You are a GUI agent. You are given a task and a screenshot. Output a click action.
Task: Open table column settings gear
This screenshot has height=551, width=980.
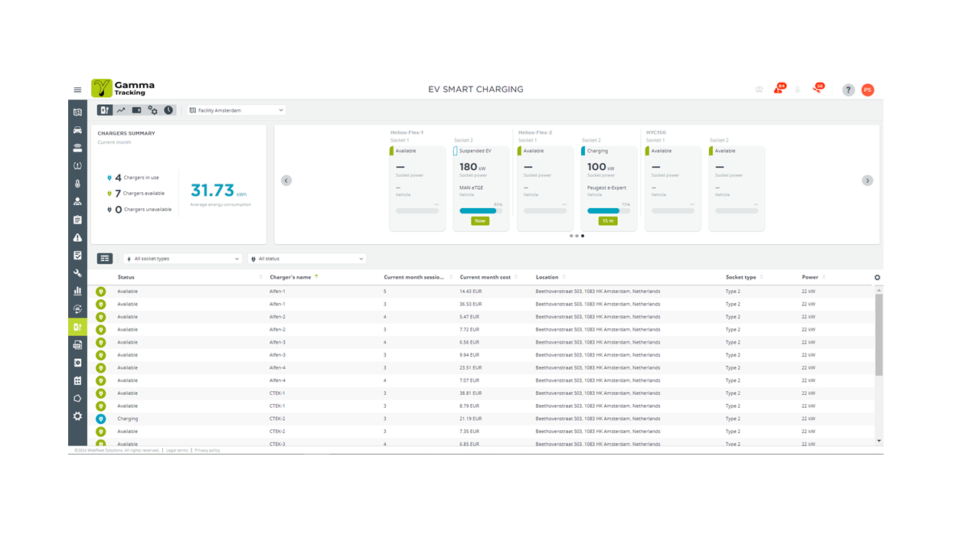pyautogui.click(x=877, y=278)
